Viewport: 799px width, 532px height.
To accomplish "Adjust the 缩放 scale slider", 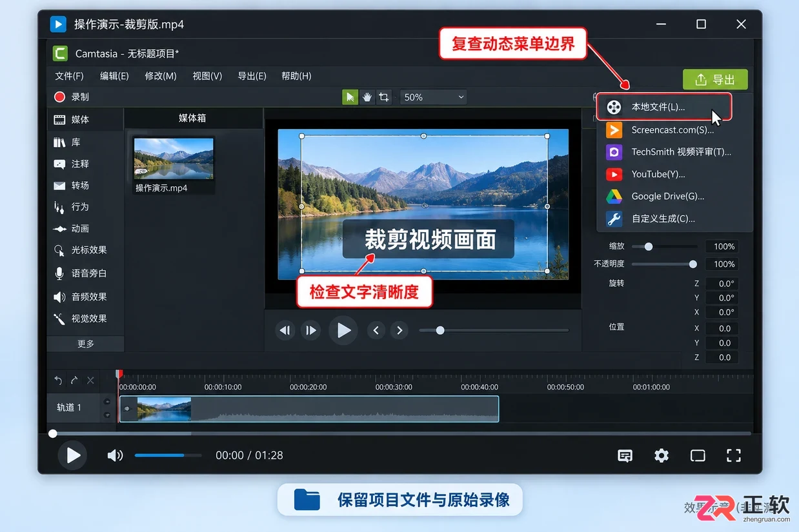I will 664,246.
